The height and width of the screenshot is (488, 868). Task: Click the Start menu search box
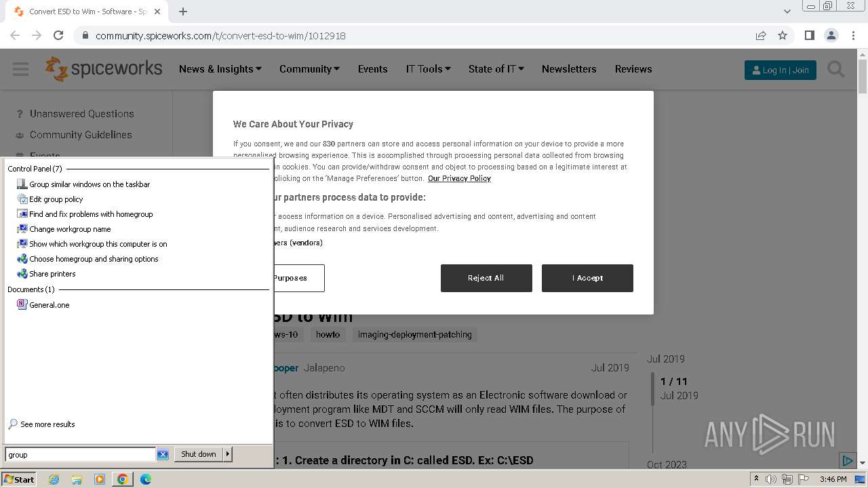(81, 455)
